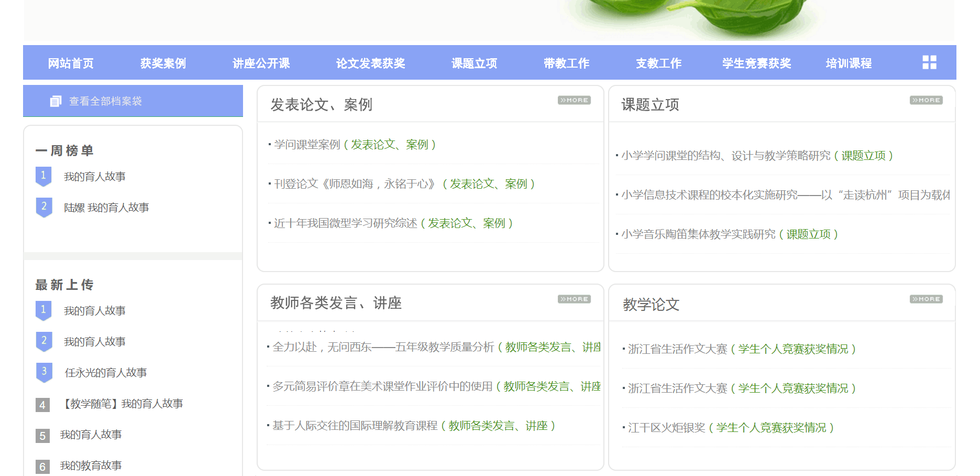
Task: Open 任永光的育人故事 in 最新上传
Action: [x=106, y=373]
